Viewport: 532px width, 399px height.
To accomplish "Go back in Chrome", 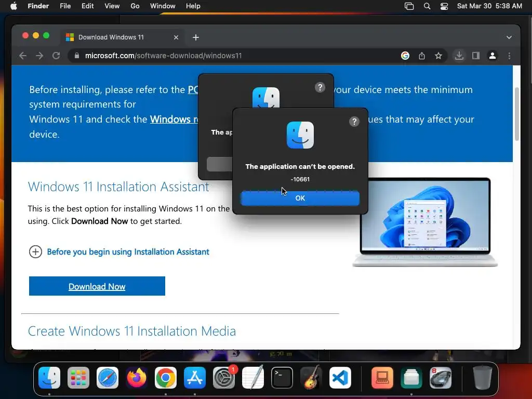I will click(23, 56).
